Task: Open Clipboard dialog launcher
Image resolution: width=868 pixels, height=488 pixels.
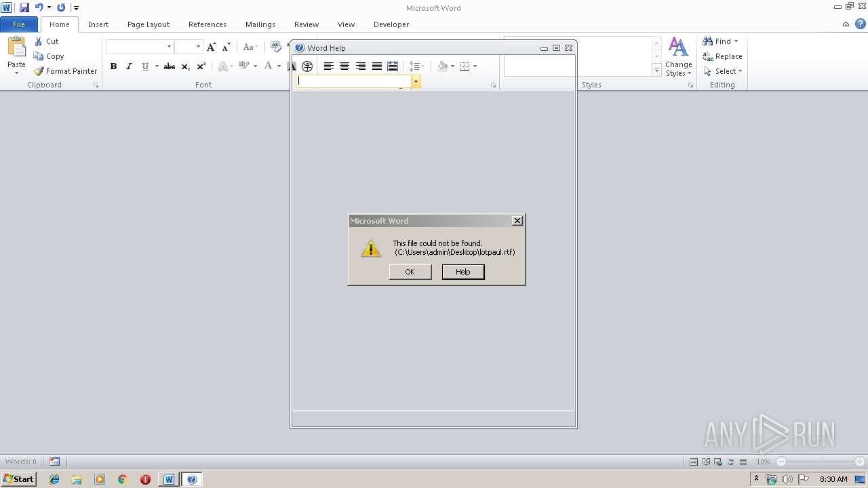Action: (x=96, y=85)
